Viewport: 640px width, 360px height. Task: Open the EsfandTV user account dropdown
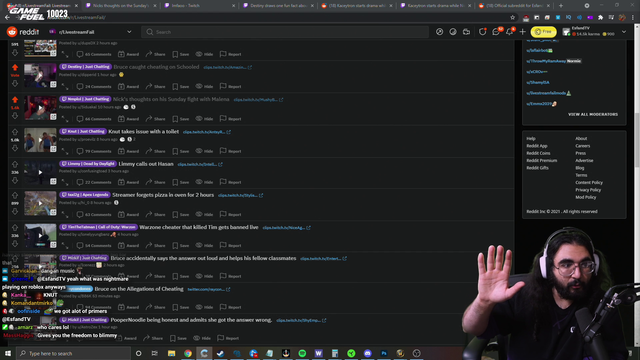coord(594,32)
